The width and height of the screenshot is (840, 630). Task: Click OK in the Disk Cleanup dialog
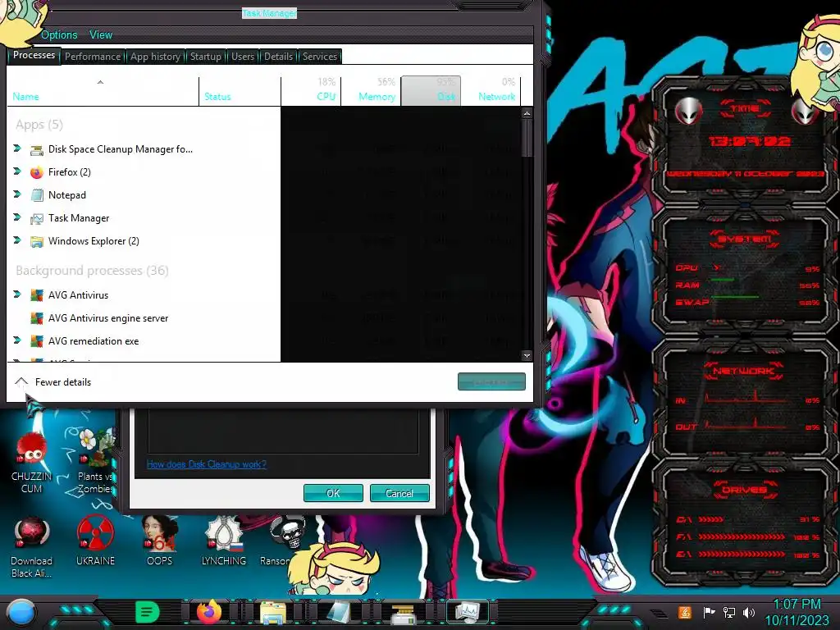click(333, 493)
